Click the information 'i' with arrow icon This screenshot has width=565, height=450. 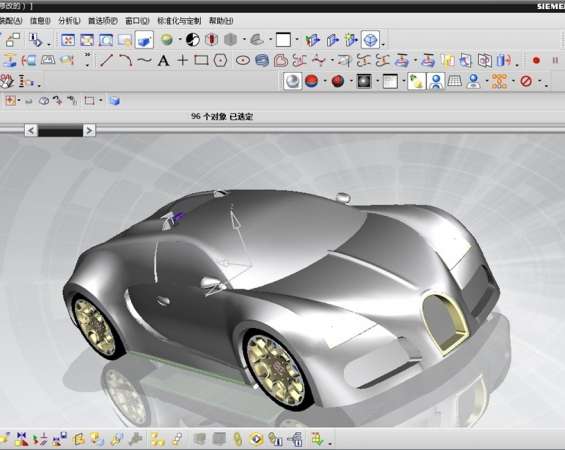coord(36,40)
